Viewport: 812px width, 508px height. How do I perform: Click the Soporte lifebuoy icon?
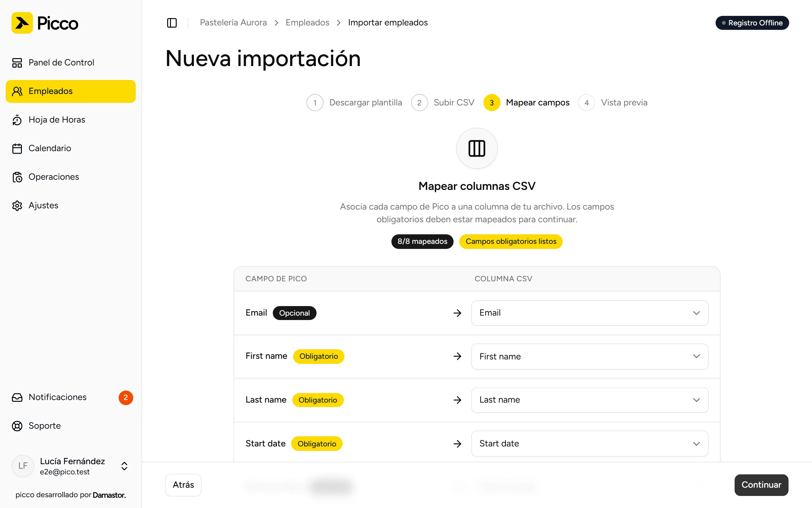17,426
